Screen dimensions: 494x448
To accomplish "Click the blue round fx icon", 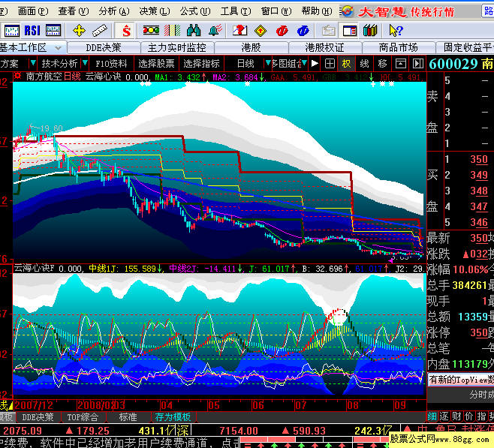I will point(303,31).
